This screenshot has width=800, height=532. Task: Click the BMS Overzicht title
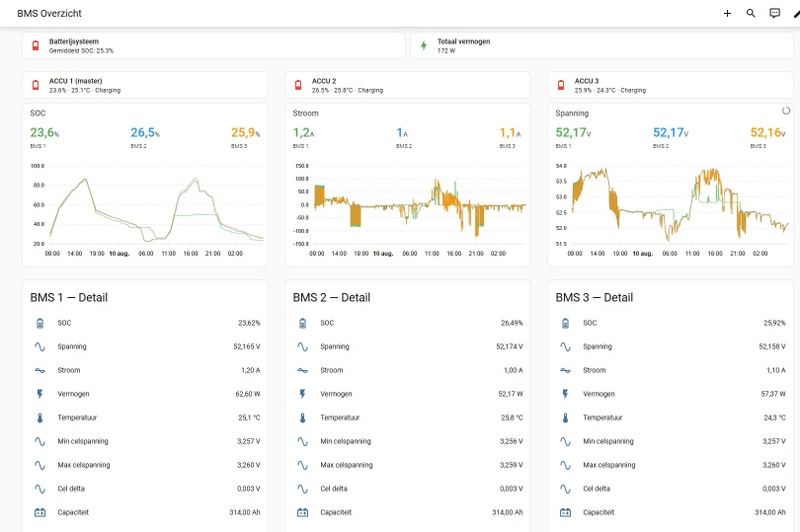click(49, 13)
